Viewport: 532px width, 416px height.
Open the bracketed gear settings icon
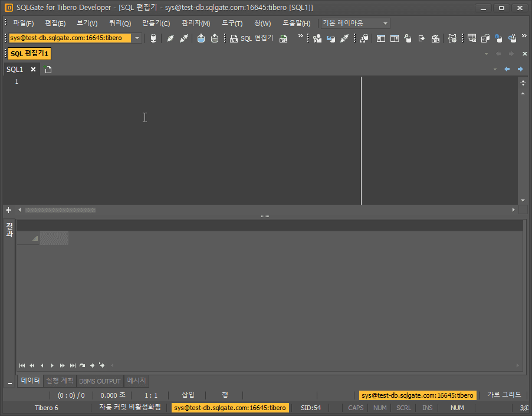(x=452, y=38)
